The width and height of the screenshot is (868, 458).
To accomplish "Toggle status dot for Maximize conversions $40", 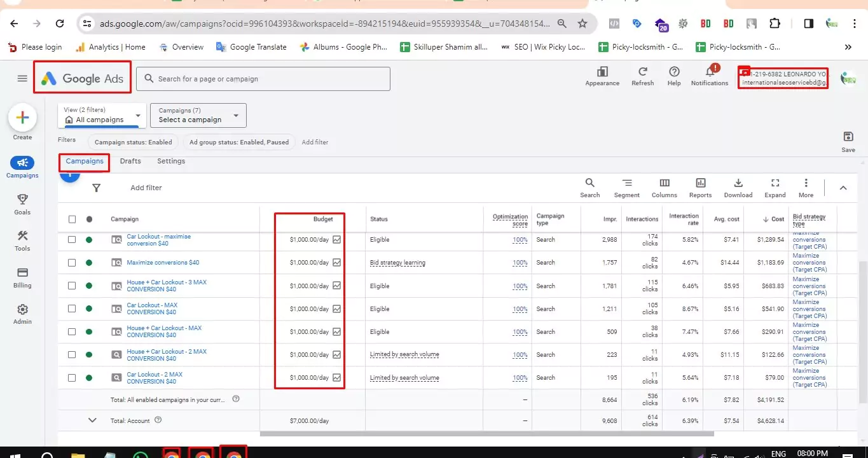I will (89, 263).
